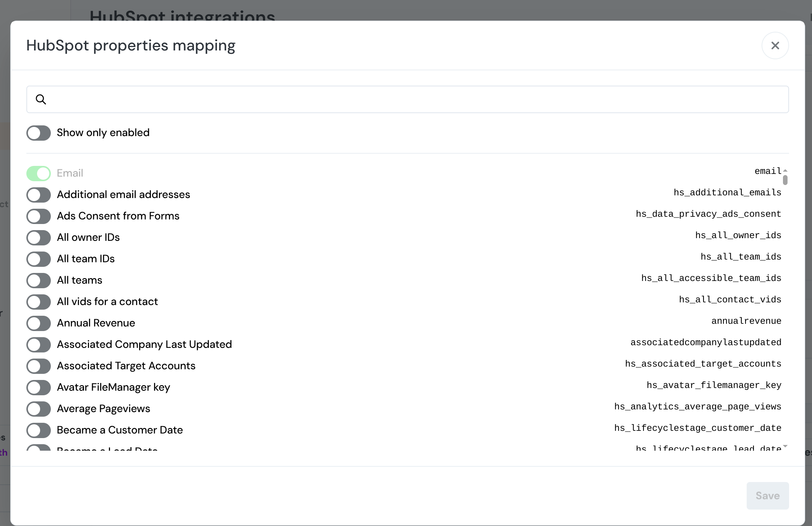This screenshot has height=526, width=812.
Task: Enable Average Pageviews property
Action: click(x=39, y=409)
